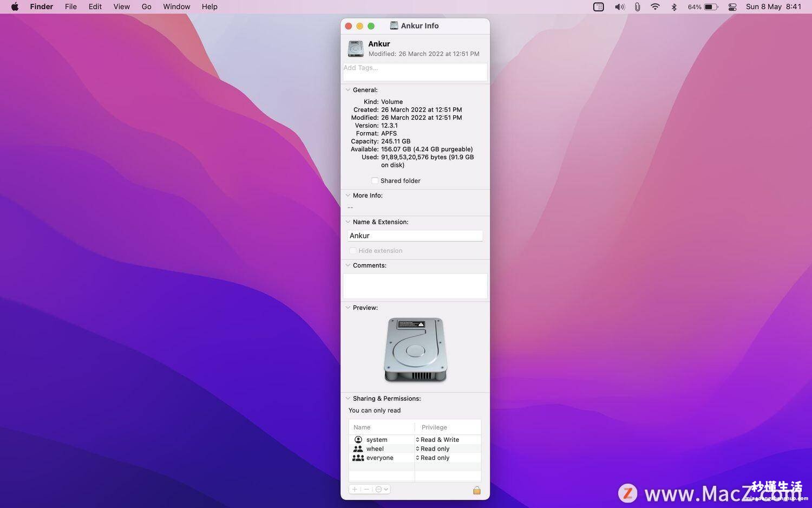This screenshot has width=812, height=508.
Task: Click the Capacity value 245.11 GB
Action: pos(396,141)
